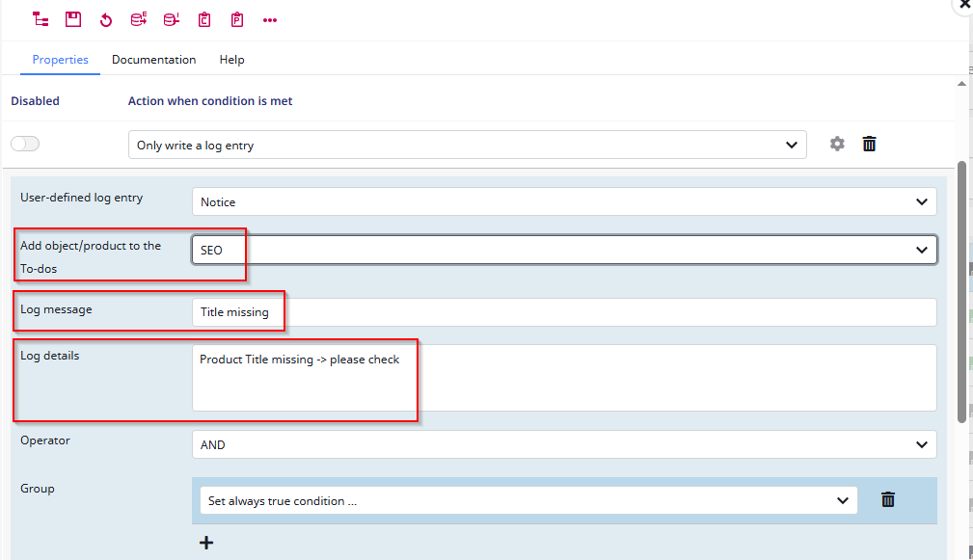Switch to the Documentation tab
The width and height of the screenshot is (973, 560).
(x=153, y=59)
